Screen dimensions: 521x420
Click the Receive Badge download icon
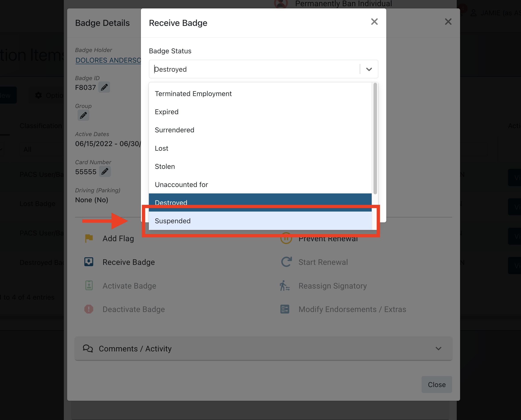click(x=89, y=262)
